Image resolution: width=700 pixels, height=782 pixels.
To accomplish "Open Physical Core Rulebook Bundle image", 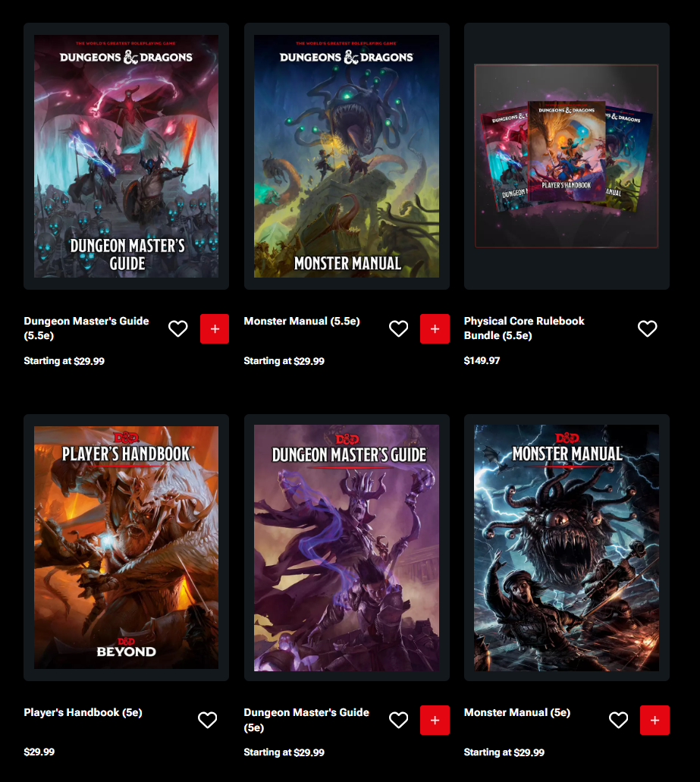I will click(x=567, y=156).
